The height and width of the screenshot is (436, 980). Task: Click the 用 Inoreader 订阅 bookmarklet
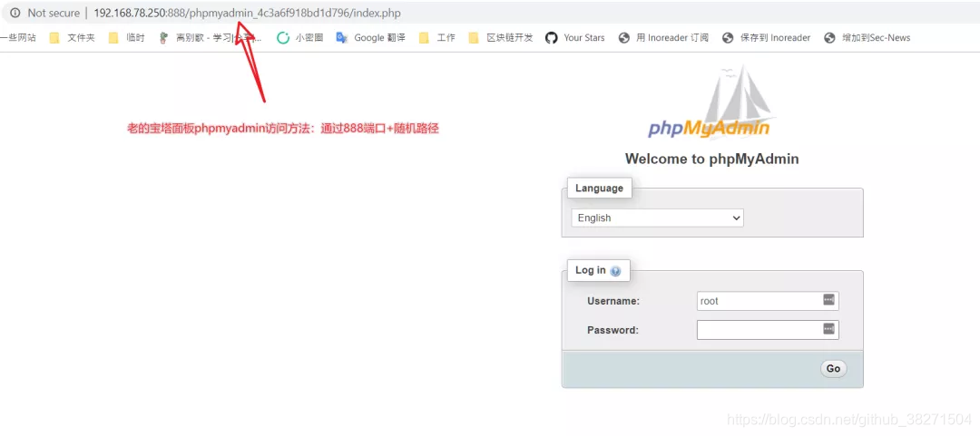pos(663,37)
